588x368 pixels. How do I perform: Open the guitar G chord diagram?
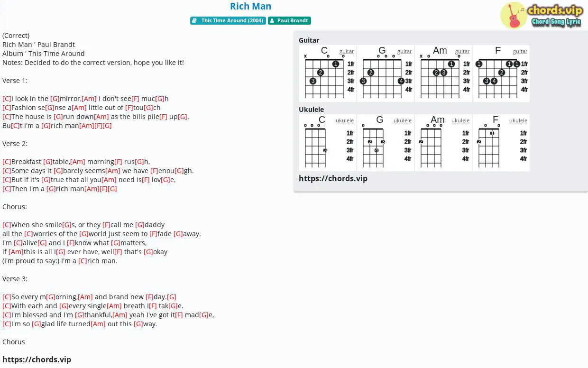[386, 74]
